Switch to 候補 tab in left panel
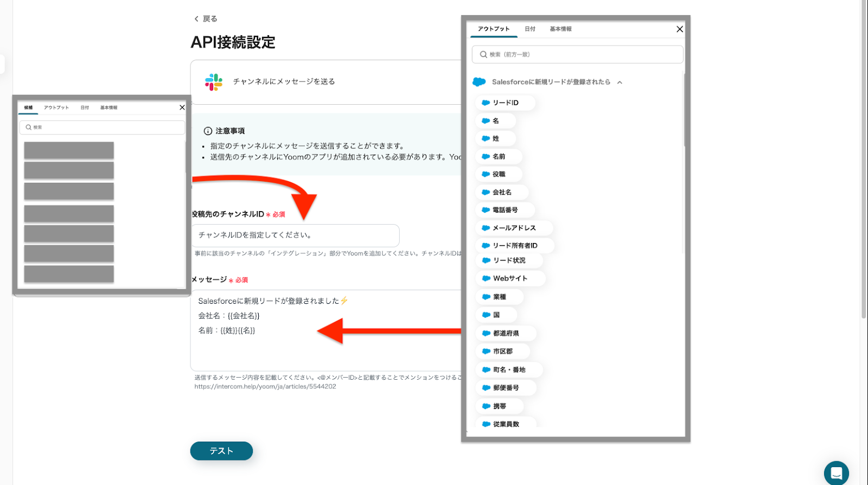The height and width of the screenshot is (485, 868). (x=28, y=107)
